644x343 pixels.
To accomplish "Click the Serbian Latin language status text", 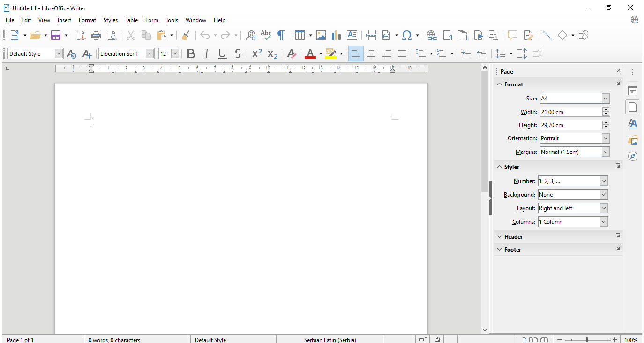I will 329,340.
